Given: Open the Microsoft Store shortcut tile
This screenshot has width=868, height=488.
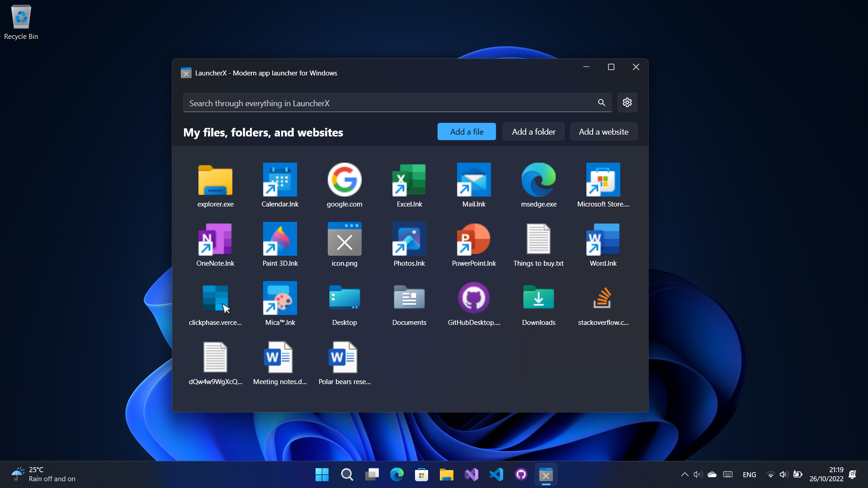Looking at the screenshot, I should [603, 186].
